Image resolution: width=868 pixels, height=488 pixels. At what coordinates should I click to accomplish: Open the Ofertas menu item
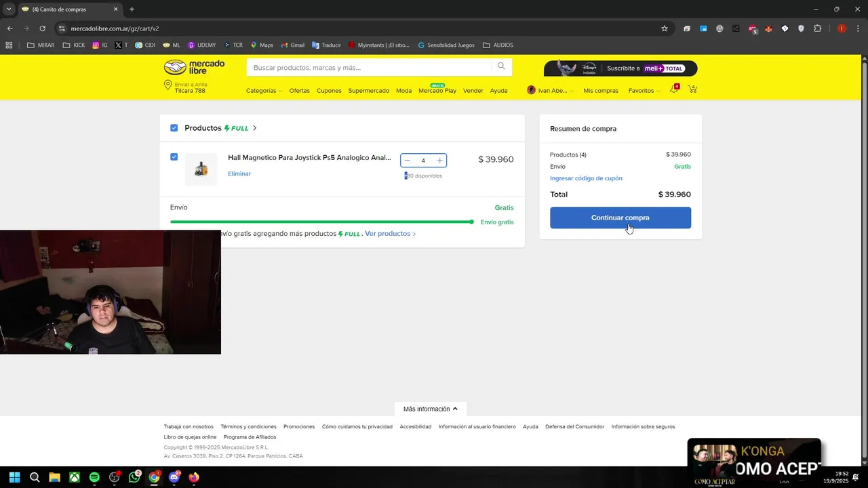tap(299, 91)
